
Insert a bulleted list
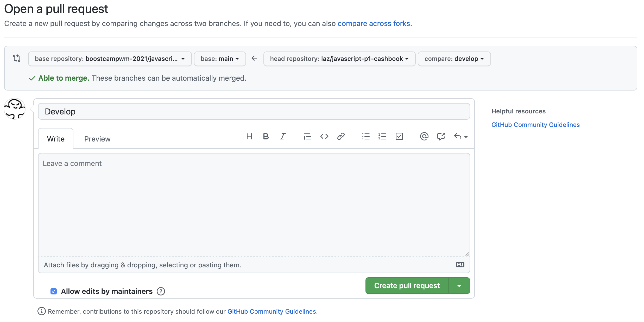366,136
